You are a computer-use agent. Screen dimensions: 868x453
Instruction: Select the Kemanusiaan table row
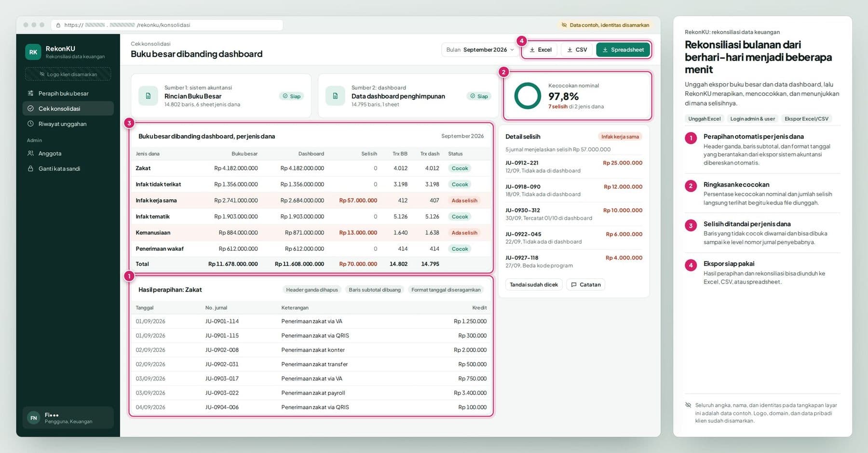click(x=311, y=233)
